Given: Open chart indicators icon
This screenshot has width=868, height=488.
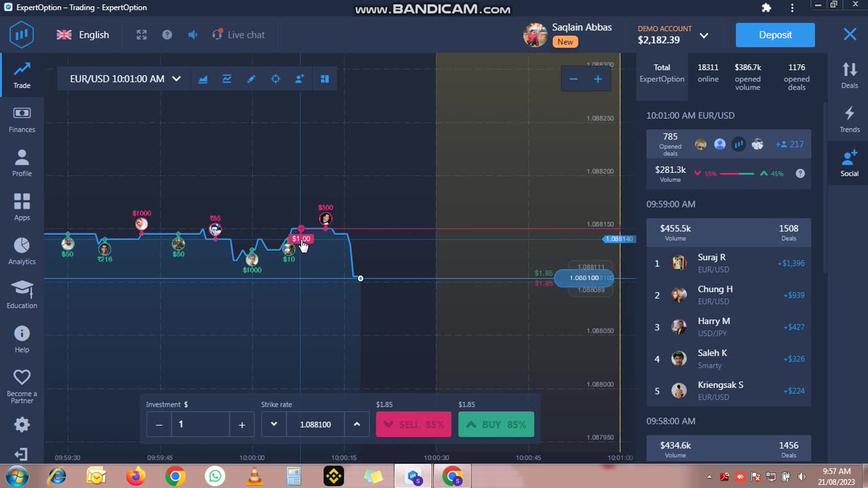Looking at the screenshot, I should (x=227, y=79).
